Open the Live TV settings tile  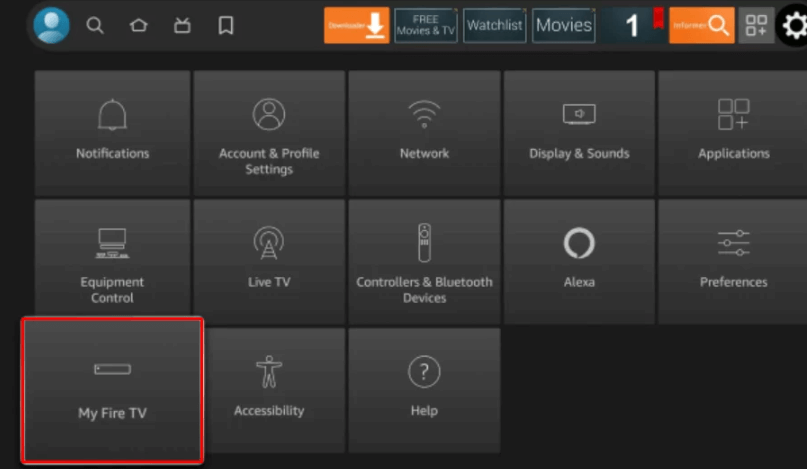269,262
